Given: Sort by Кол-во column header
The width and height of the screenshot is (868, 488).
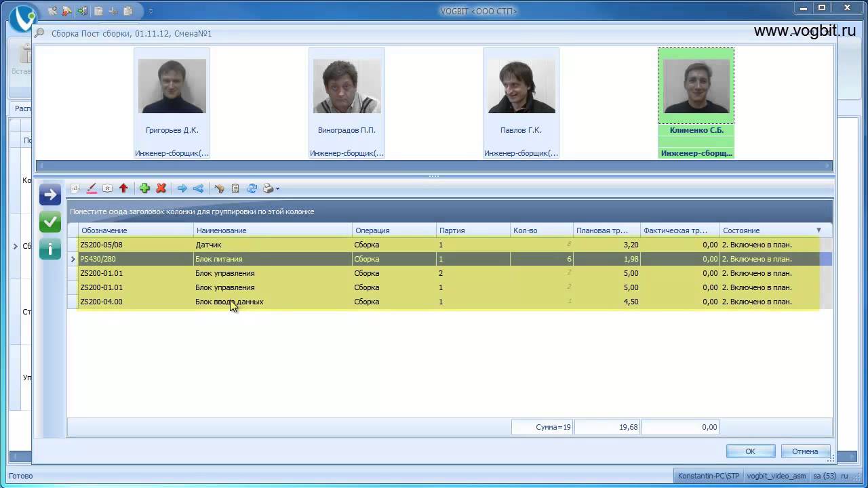Looking at the screenshot, I should 542,230.
